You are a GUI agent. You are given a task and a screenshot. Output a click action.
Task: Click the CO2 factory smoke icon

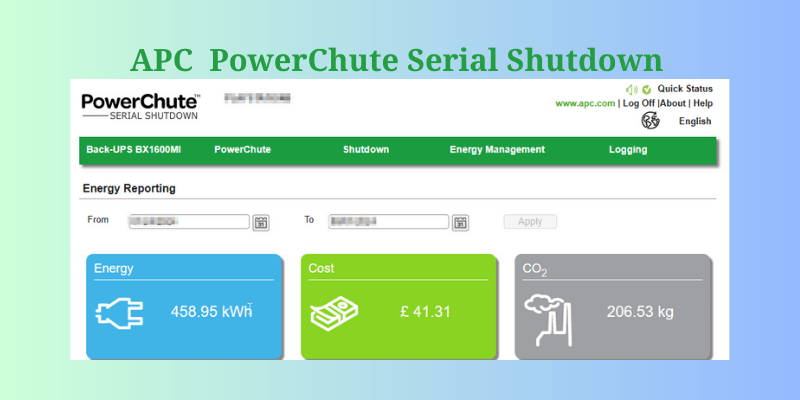(548, 320)
